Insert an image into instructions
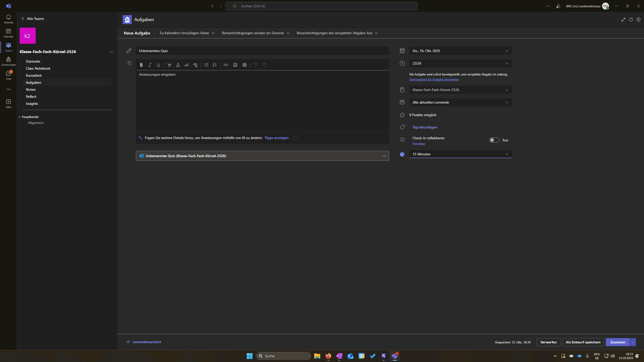 [235, 65]
